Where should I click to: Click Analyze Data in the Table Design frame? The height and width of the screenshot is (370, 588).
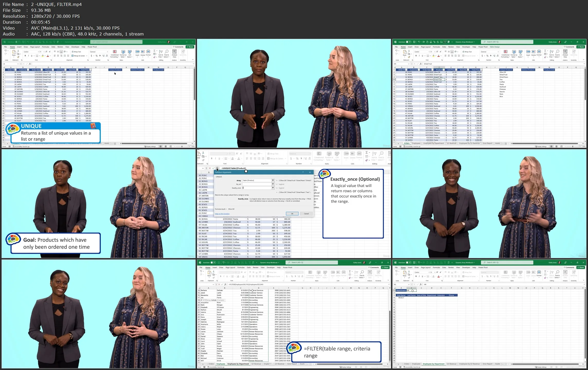(565, 54)
